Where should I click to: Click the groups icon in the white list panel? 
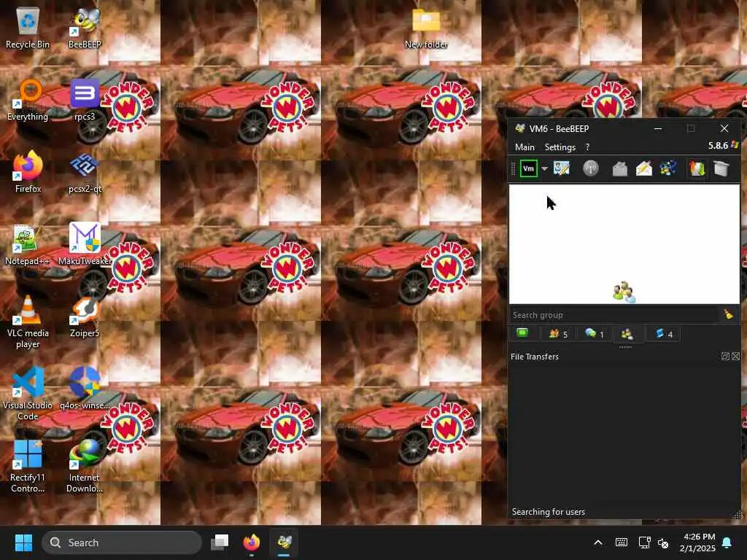624,292
